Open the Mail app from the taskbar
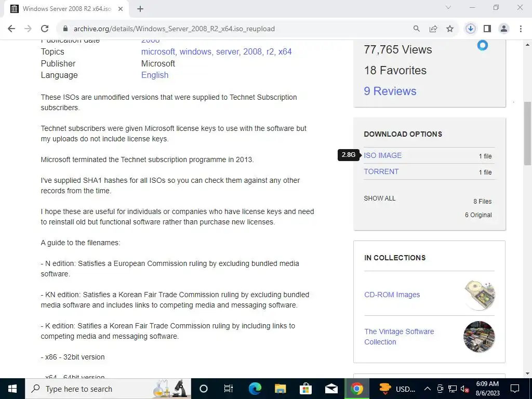 tap(331, 389)
